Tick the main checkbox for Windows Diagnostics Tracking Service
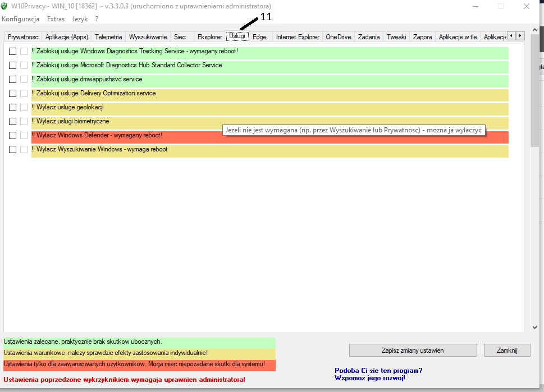544x392 pixels. click(x=12, y=51)
